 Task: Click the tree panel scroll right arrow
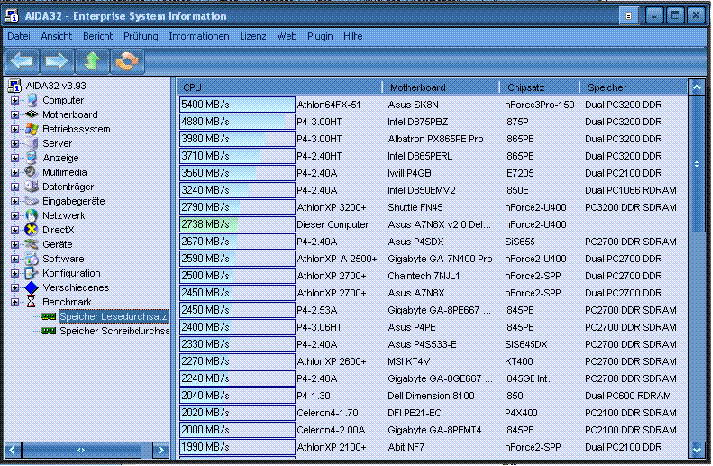[x=161, y=450]
